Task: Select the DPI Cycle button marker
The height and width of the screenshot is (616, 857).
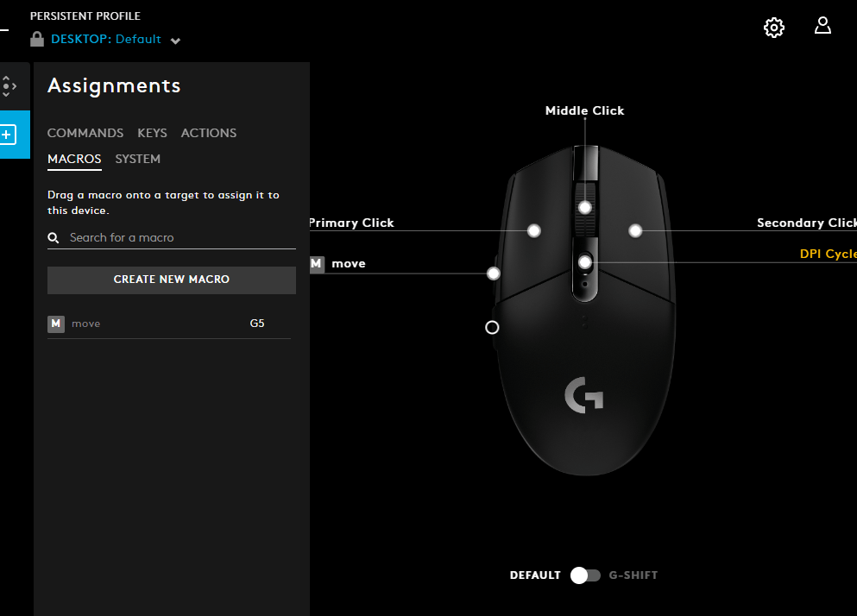Action: click(585, 262)
